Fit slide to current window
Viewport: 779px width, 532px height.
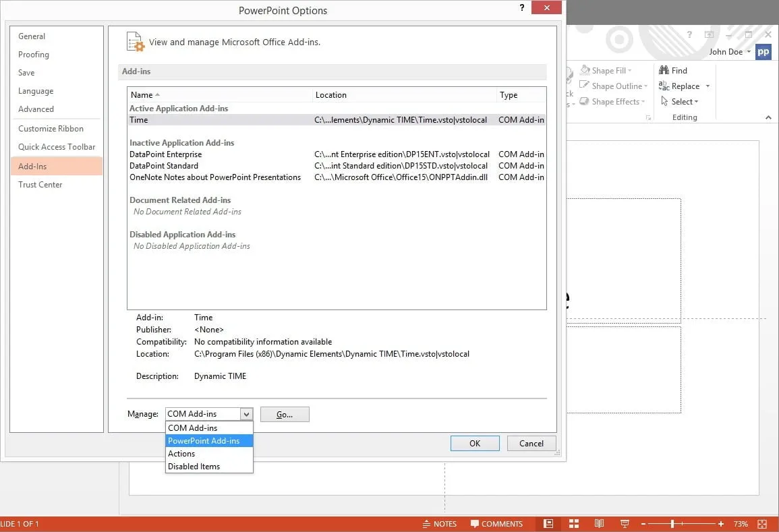pyautogui.click(x=762, y=524)
